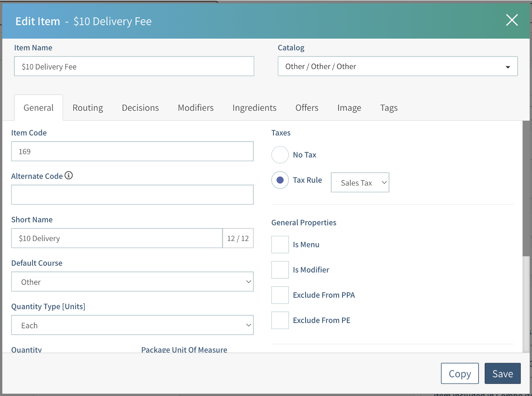The height and width of the screenshot is (396, 532).
Task: Go to the Ingredients tab
Action: (x=254, y=108)
